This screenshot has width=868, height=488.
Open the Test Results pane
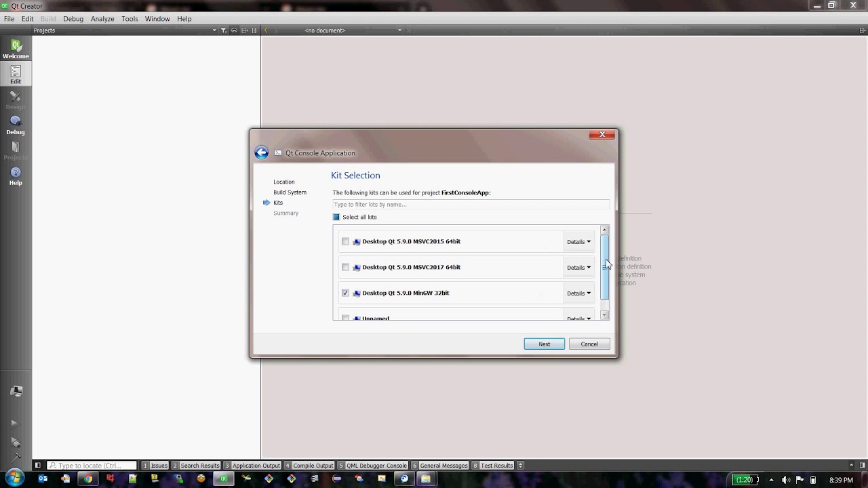point(493,466)
